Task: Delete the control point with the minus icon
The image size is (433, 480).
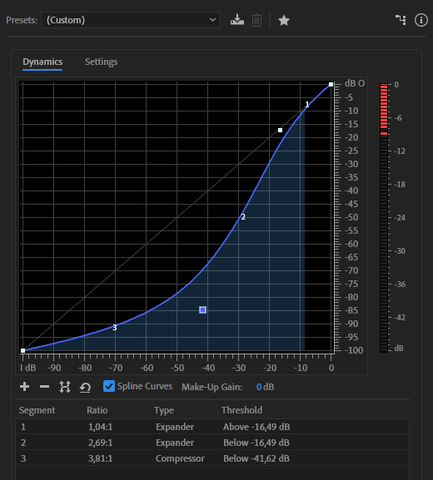Action: [44, 387]
